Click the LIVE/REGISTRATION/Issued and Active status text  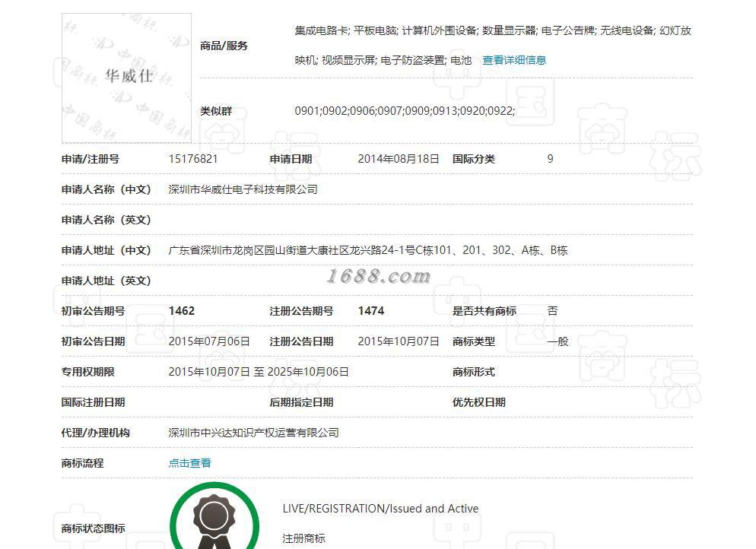tap(380, 509)
